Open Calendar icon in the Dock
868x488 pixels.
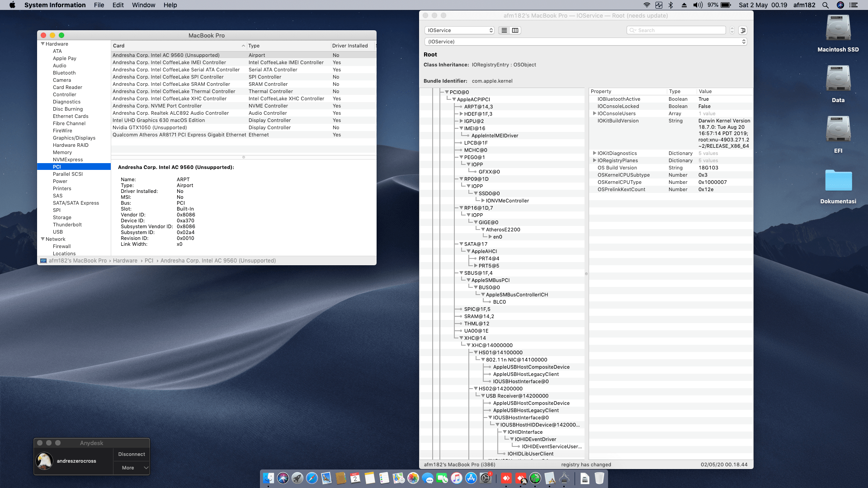[x=355, y=478]
